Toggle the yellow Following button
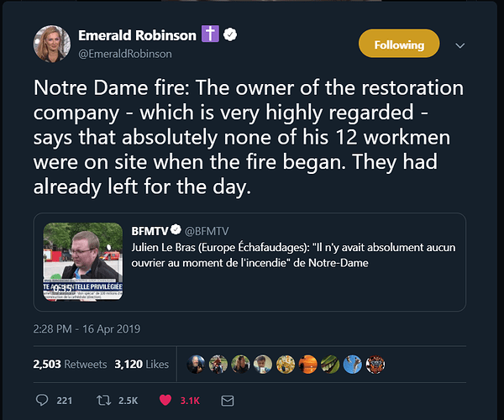 click(x=399, y=44)
